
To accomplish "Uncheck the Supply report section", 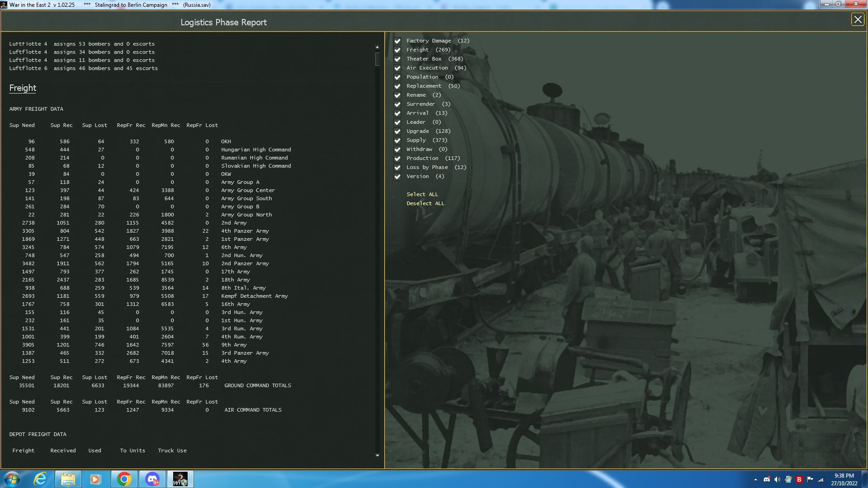I will pyautogui.click(x=397, y=141).
